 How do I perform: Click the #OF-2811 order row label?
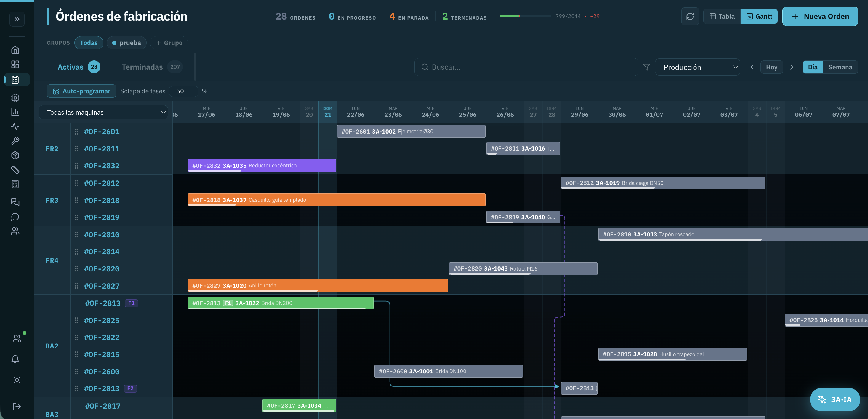pos(102,149)
